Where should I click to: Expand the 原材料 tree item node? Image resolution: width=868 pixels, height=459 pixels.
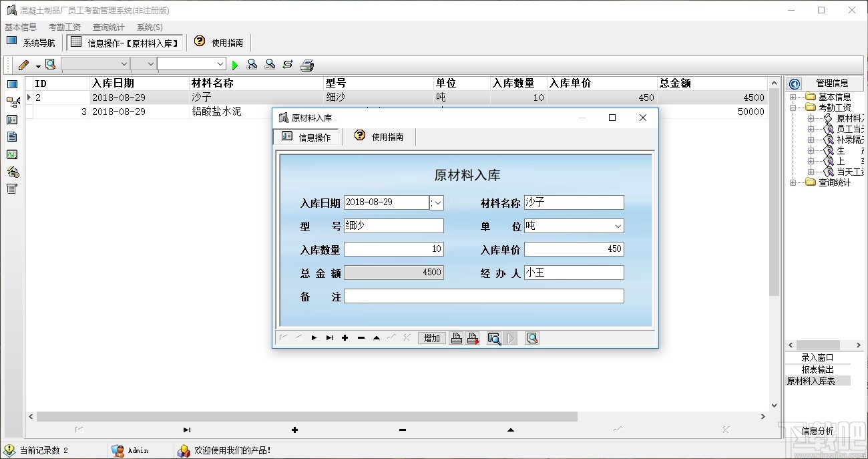tap(811, 118)
